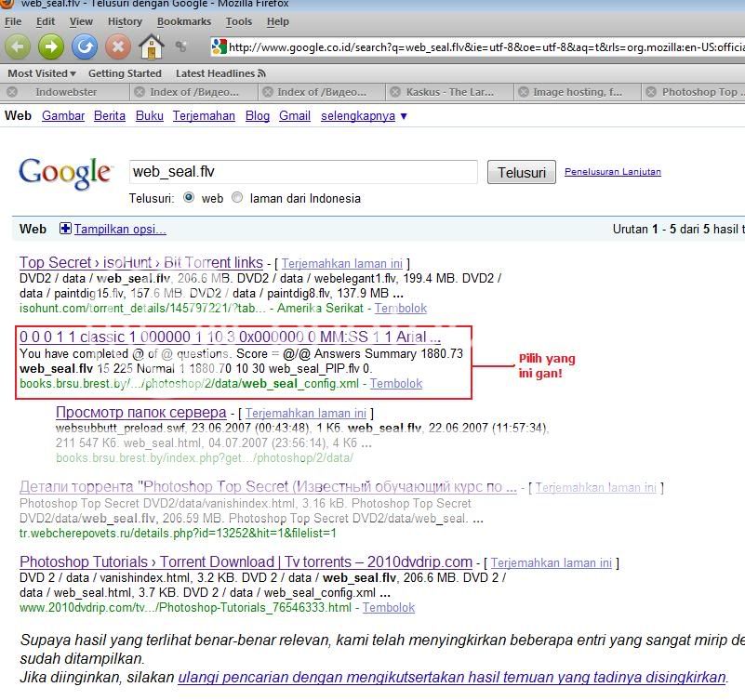Open the Help menu

278,21
